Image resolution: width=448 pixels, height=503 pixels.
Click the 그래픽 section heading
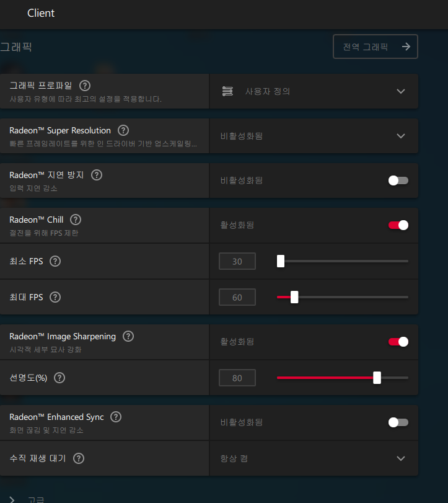click(15, 47)
